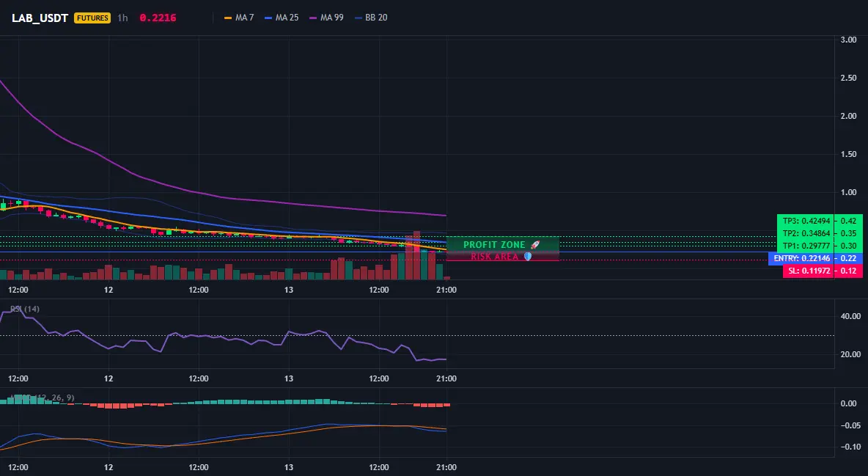Click the 21:00 time marker on main chart
This screenshot has height=476, width=868.
point(446,290)
